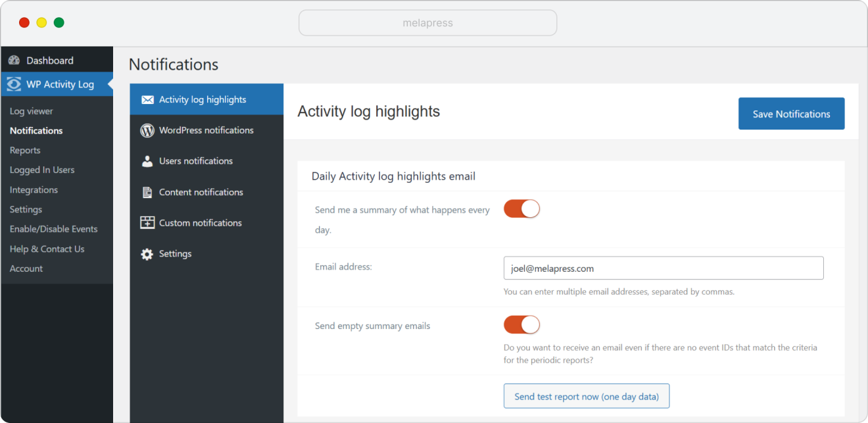The height and width of the screenshot is (423, 868).
Task: Click 'Send me a summary' label text
Action: click(x=402, y=220)
